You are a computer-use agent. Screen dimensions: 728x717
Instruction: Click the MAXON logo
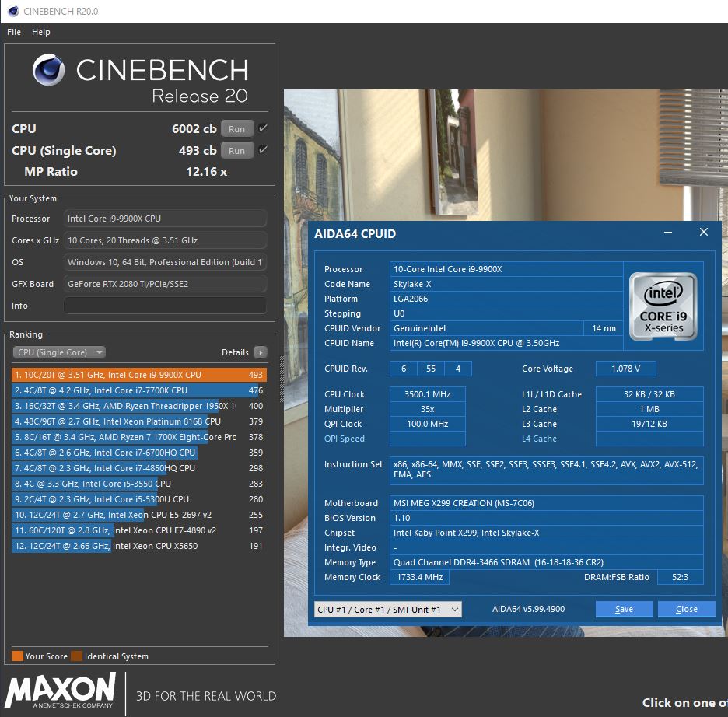(x=61, y=690)
